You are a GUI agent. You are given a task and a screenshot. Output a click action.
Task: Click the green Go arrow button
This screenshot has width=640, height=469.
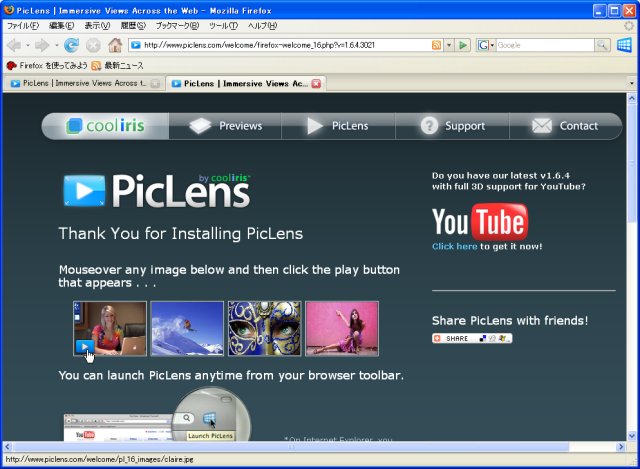click(x=463, y=45)
